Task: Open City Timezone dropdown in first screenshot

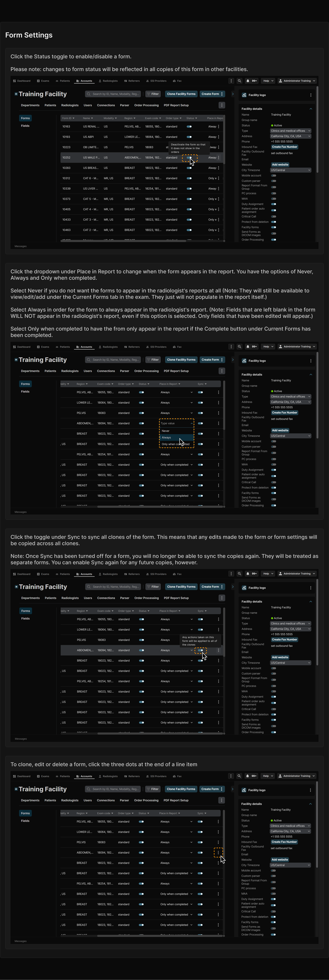Action: click(x=291, y=170)
